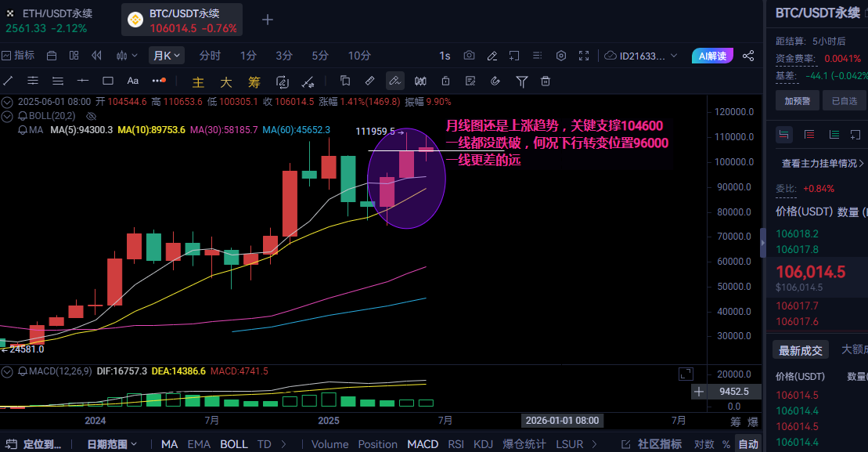Screen dimensions: 868x452
Task: Click the BOLL alert bell icon
Action: 23,116
